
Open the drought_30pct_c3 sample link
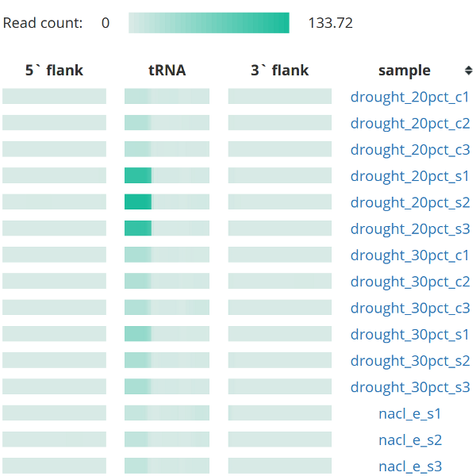tap(410, 308)
